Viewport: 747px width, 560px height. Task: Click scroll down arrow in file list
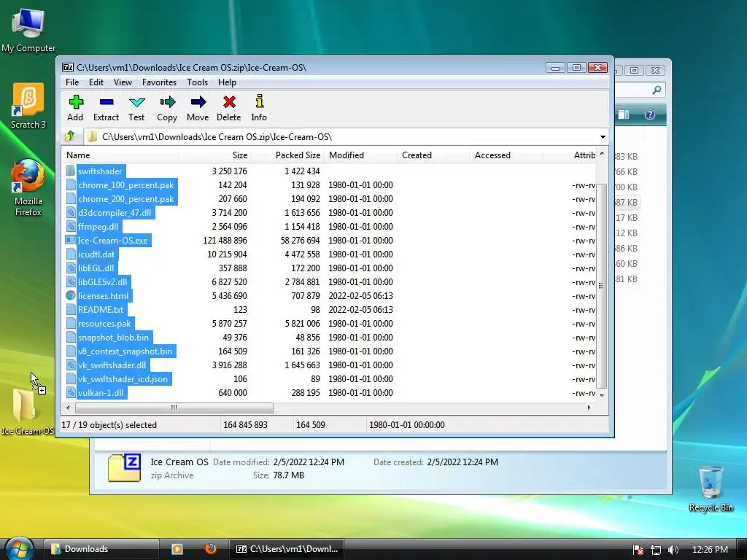[x=602, y=394]
